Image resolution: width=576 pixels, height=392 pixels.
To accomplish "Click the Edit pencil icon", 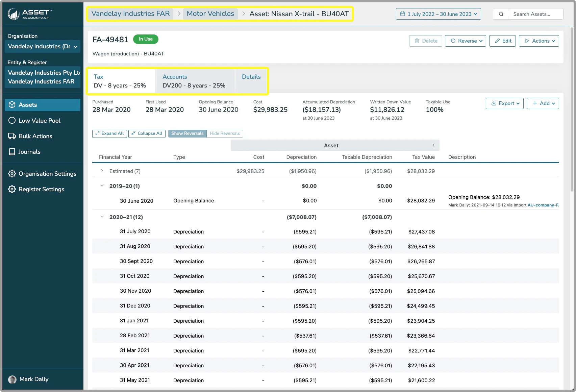I will 497,41.
